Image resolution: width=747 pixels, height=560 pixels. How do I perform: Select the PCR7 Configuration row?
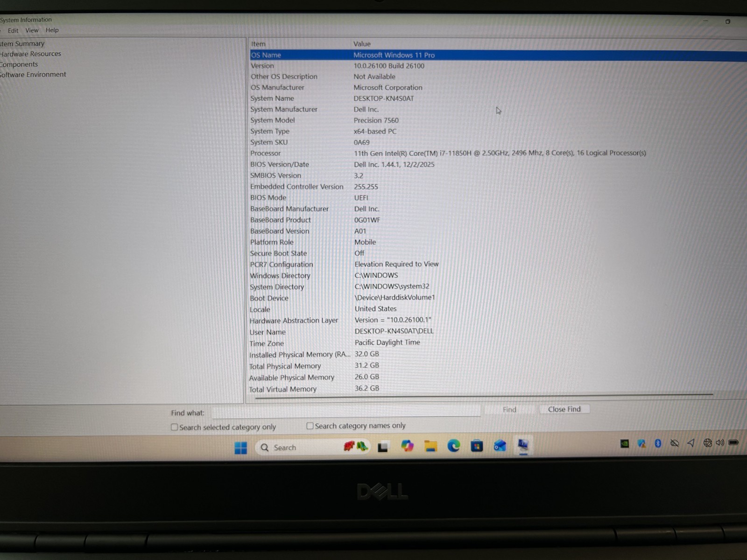(498, 264)
